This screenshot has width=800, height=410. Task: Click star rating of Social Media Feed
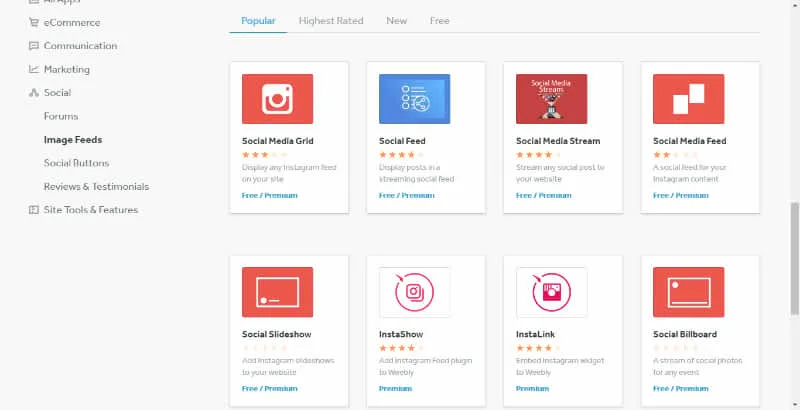(x=676, y=155)
